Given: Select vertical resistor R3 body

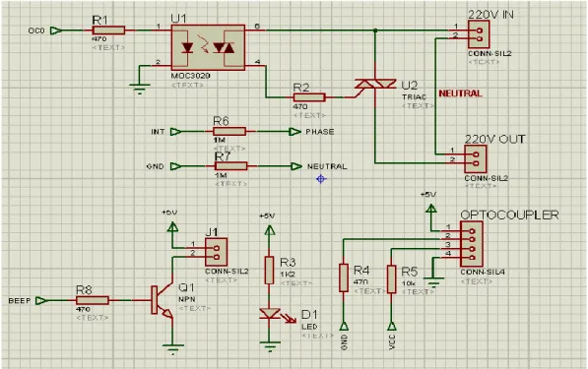Looking at the screenshot, I should click(x=269, y=270).
